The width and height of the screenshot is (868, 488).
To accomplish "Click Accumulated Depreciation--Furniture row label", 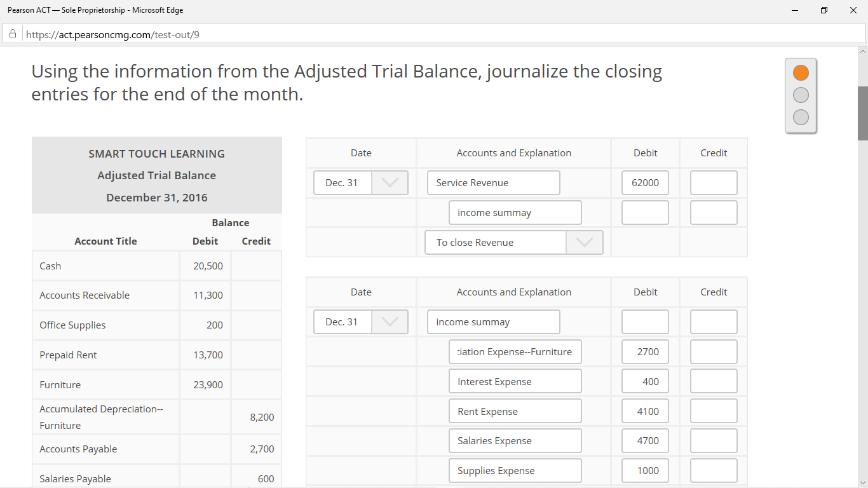I will 101,417.
